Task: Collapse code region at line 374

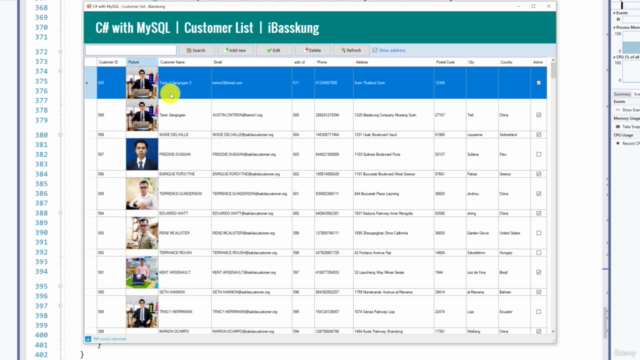Action: [60, 71]
